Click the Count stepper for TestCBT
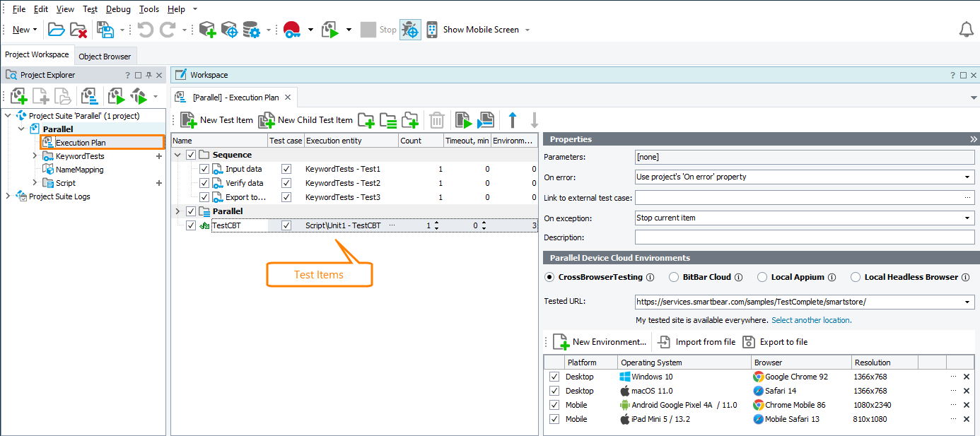The height and width of the screenshot is (436, 980). [436, 225]
